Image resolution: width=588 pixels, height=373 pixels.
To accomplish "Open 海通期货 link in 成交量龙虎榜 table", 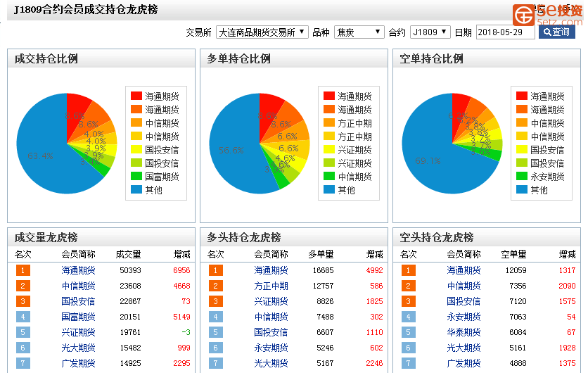I will [78, 270].
